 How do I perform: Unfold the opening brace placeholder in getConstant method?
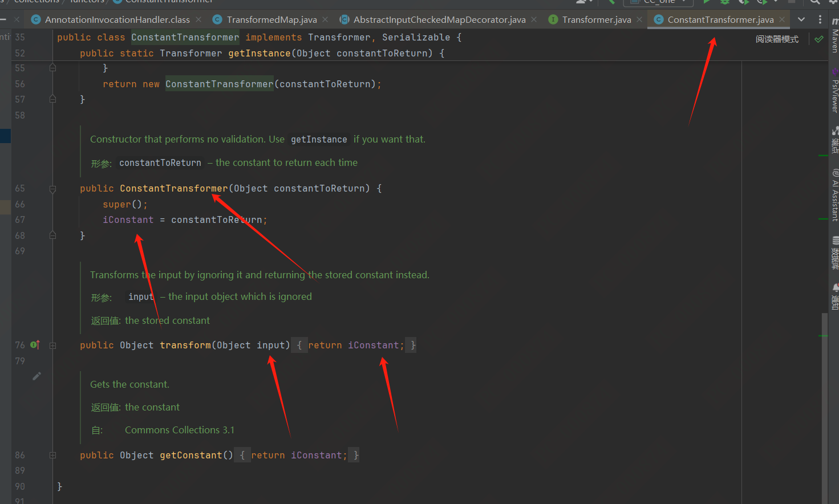click(242, 455)
